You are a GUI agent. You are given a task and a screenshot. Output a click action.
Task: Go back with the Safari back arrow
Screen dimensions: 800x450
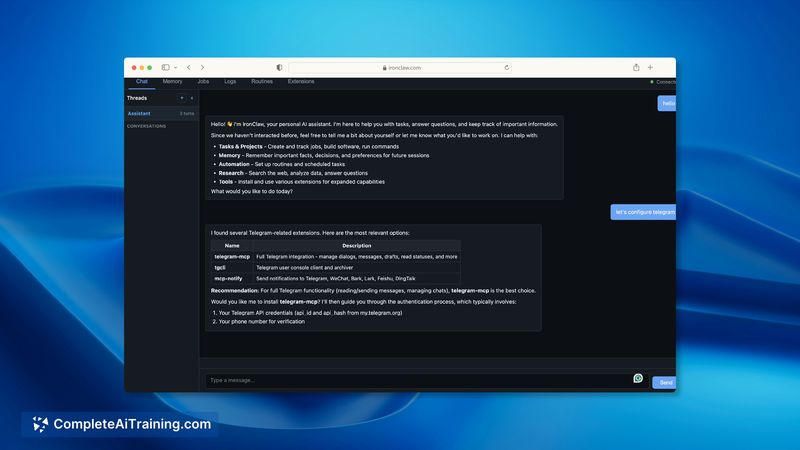pos(189,67)
